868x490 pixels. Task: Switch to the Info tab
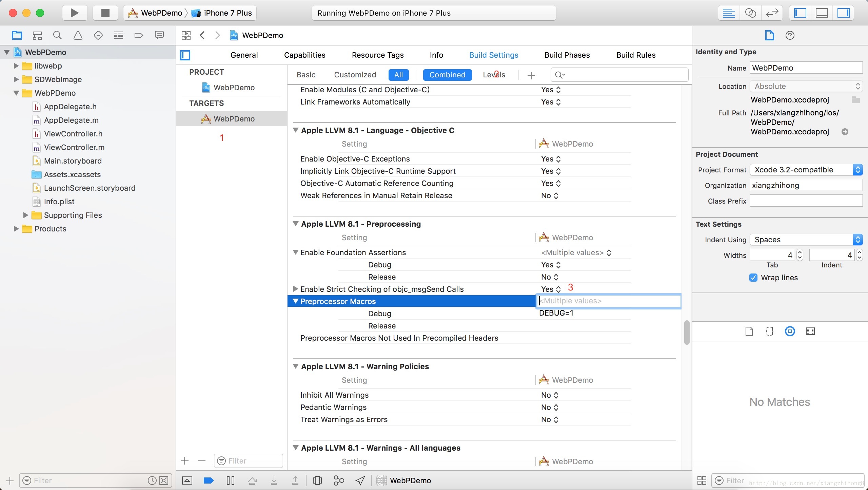click(x=436, y=55)
